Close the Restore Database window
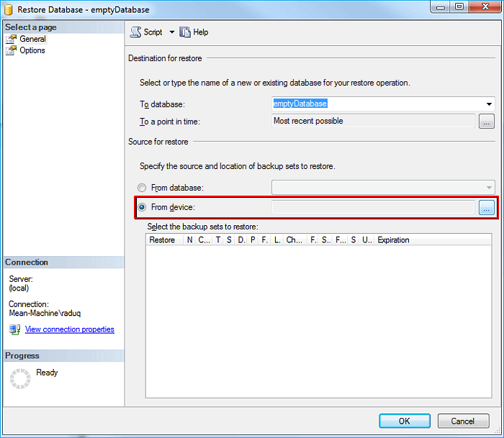 (485, 6)
